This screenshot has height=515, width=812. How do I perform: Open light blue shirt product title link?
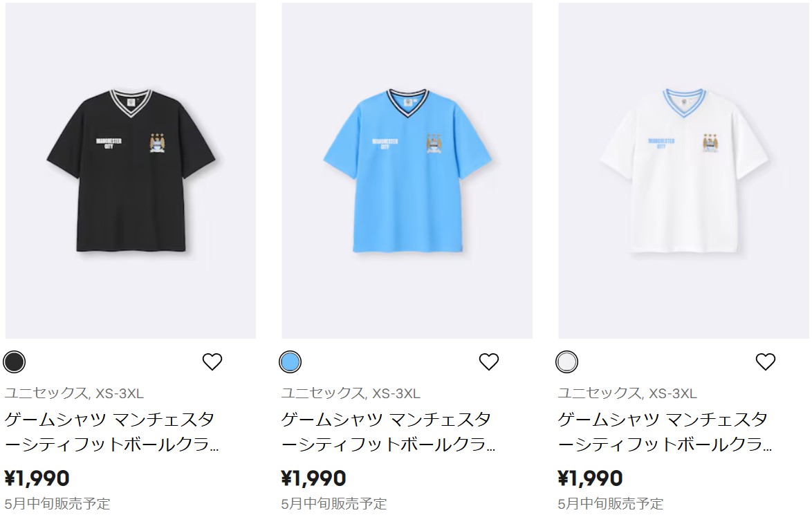point(388,431)
